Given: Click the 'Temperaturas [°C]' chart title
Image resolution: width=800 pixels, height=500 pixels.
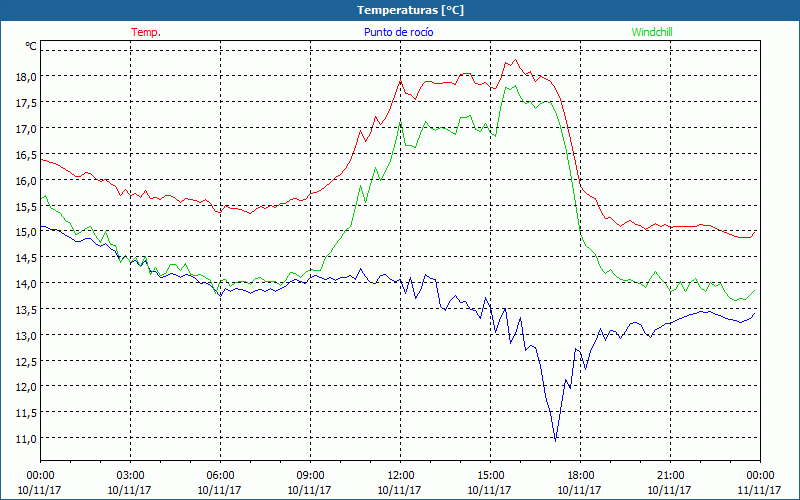Looking at the screenshot, I should tap(410, 10).
